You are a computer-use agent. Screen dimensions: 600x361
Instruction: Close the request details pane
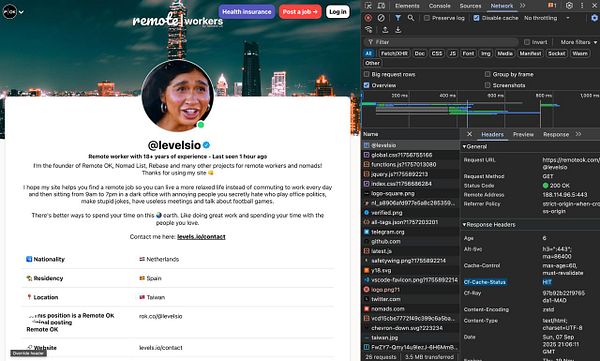[x=470, y=134]
